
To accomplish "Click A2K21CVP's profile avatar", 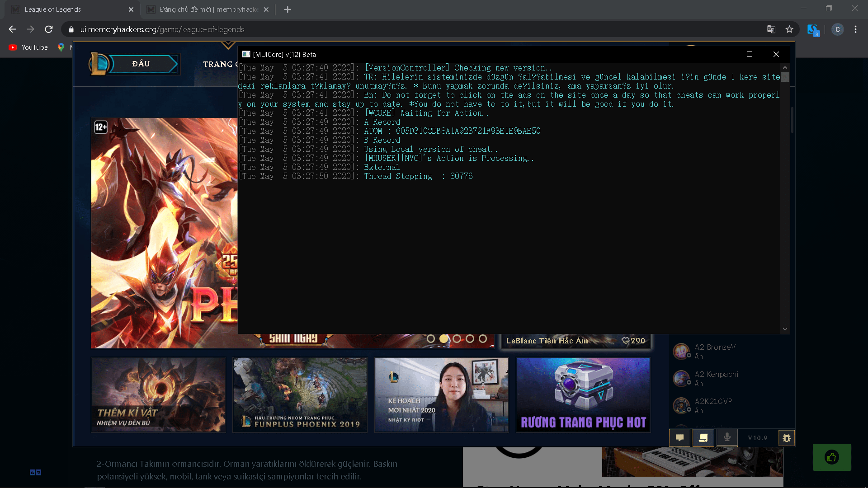I will click(681, 405).
